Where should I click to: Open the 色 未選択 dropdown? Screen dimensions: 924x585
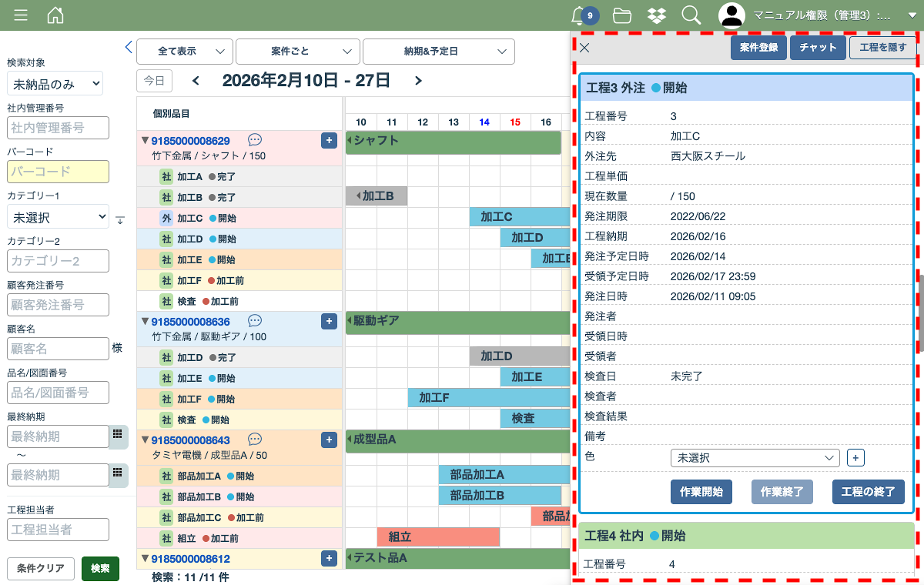(755, 458)
